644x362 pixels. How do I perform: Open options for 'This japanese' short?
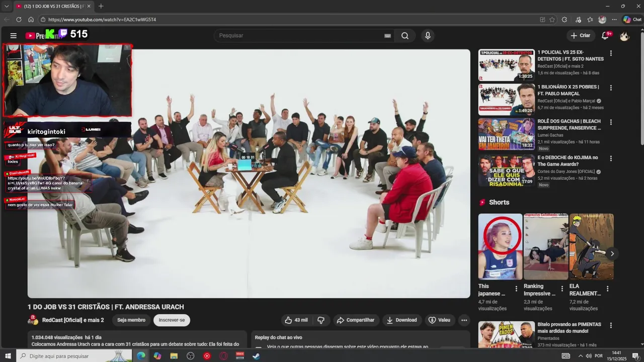pyautogui.click(x=516, y=289)
